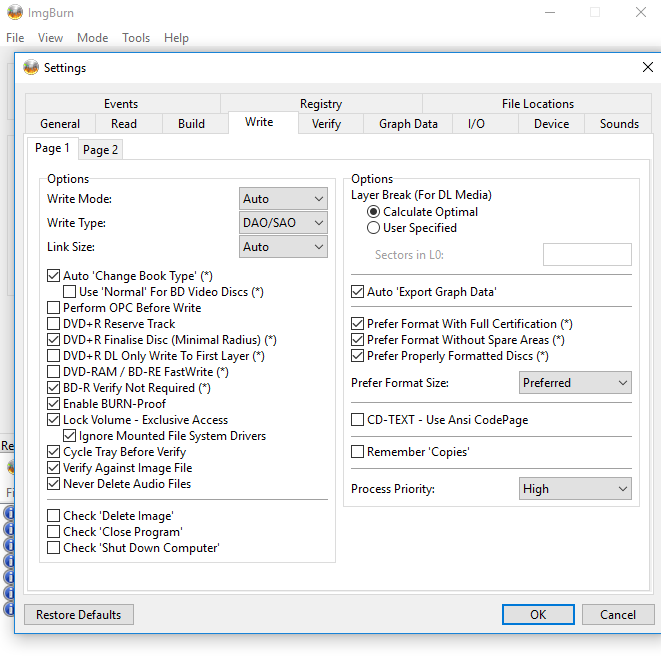Viewport: 661px width, 664px height.
Task: Uncheck Ignore Mounted File System Drivers
Action: tap(69, 436)
